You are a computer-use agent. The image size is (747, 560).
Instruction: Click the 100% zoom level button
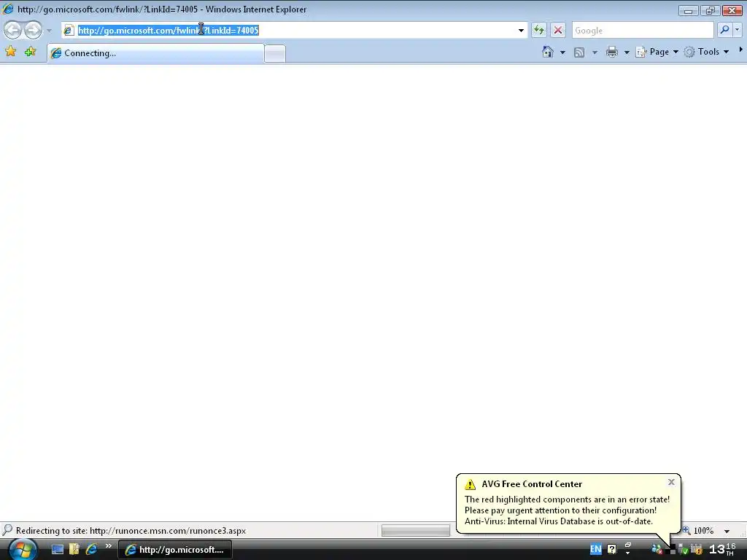tap(699, 531)
